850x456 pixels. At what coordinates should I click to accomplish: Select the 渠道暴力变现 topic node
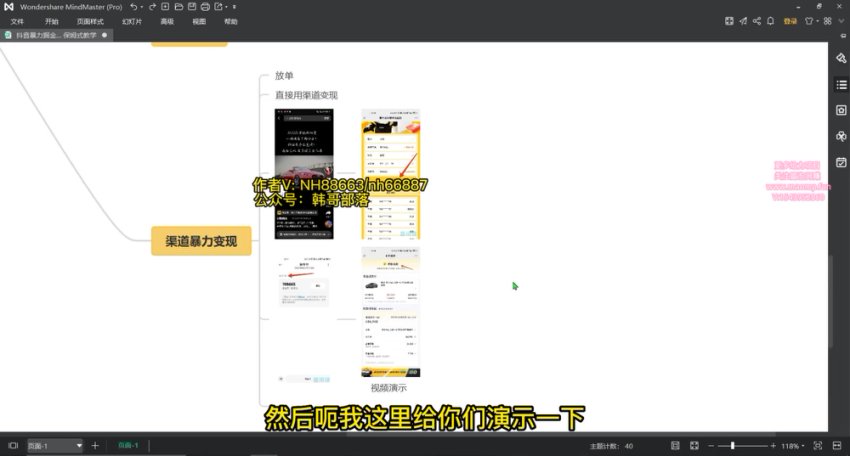coord(201,241)
